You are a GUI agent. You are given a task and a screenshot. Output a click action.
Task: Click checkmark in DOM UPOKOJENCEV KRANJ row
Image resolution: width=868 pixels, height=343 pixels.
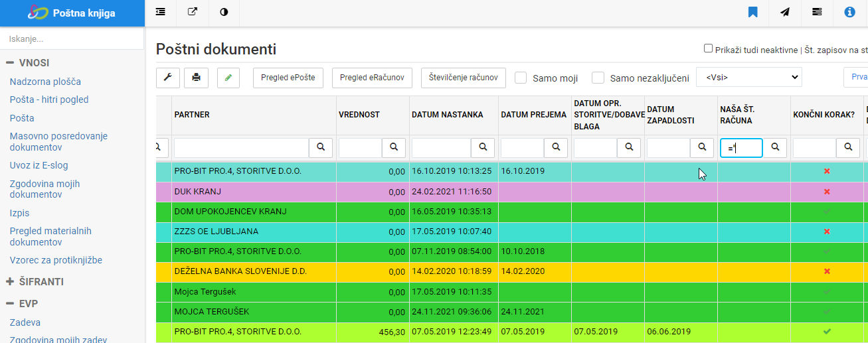click(827, 212)
